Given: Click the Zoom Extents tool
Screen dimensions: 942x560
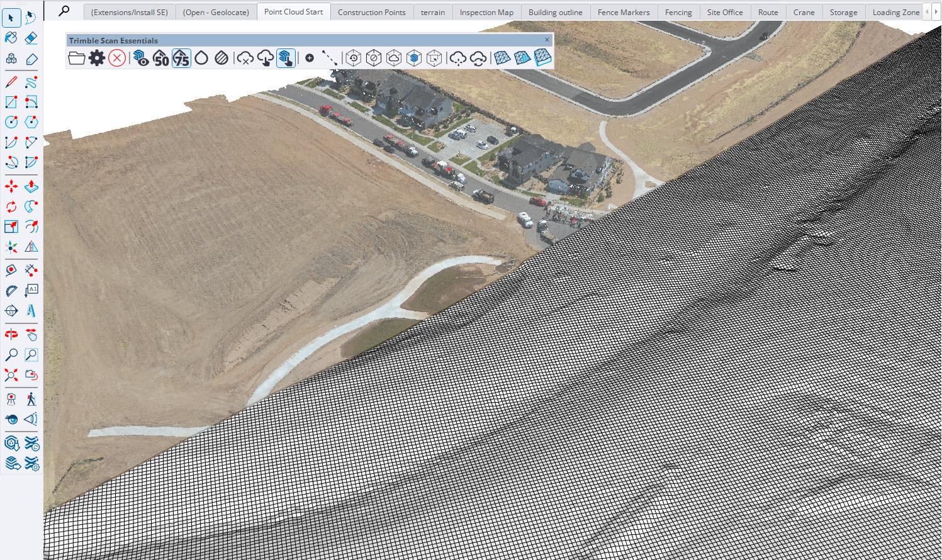Looking at the screenshot, I should coord(11,376).
